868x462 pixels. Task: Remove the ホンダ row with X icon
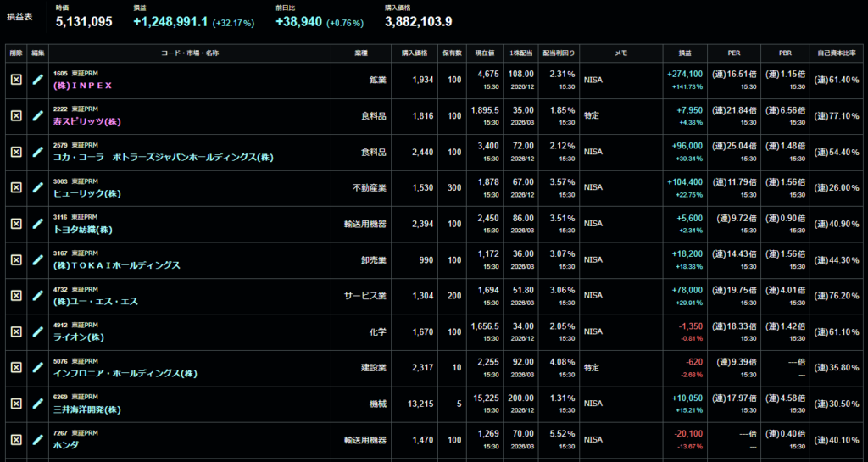tap(16, 439)
